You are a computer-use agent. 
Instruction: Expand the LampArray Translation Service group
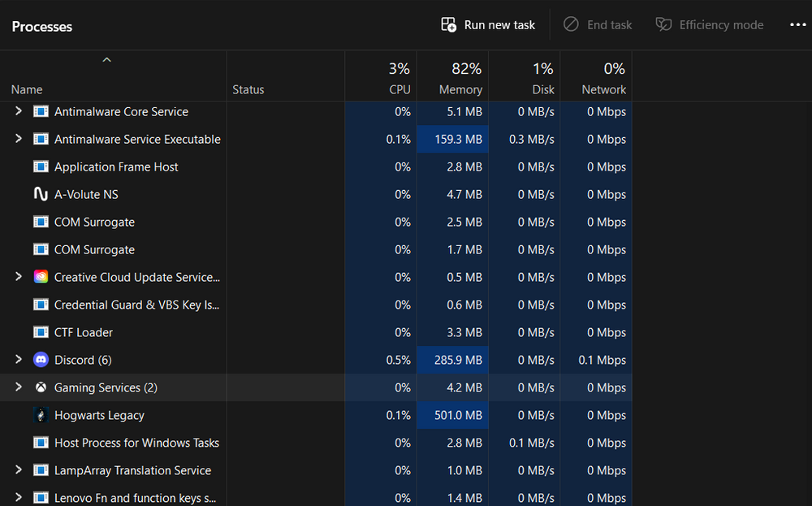point(19,469)
